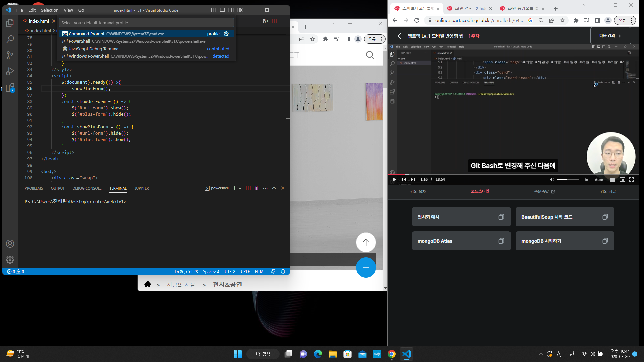The height and width of the screenshot is (362, 644).
Task: Open Run and Debug view in VS Code
Action: (10, 71)
